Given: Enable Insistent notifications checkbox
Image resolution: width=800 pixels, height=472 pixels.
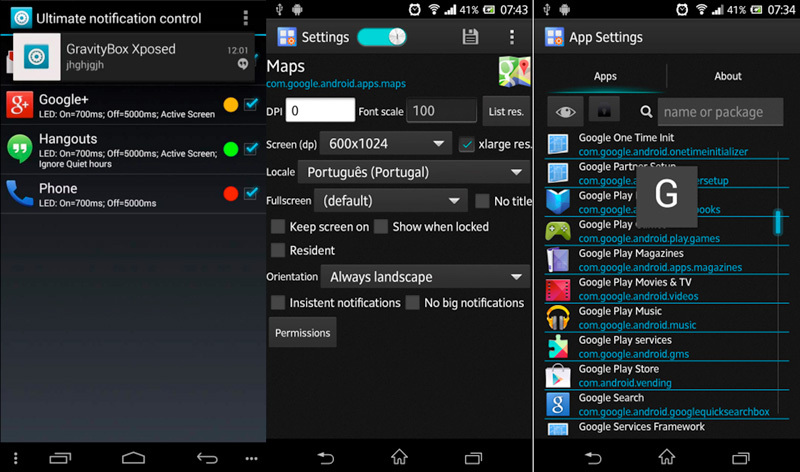Looking at the screenshot, I should pos(278,303).
